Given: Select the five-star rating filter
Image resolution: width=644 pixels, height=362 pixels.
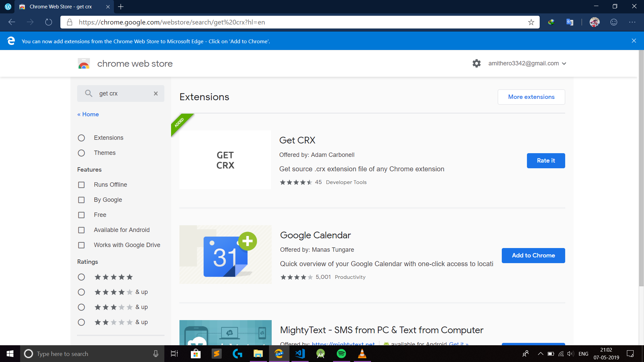Looking at the screenshot, I should click(x=81, y=277).
